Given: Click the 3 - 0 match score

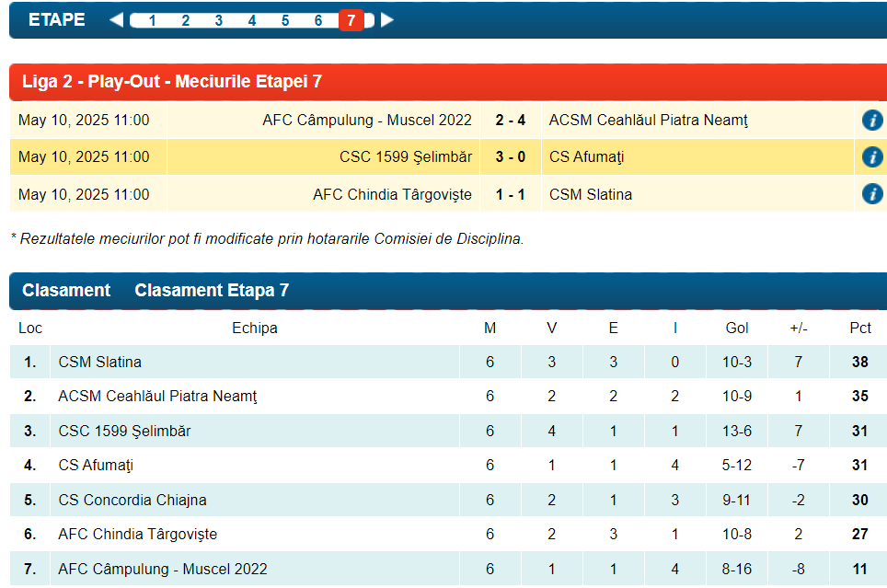Looking at the screenshot, I should pyautogui.click(x=511, y=157).
